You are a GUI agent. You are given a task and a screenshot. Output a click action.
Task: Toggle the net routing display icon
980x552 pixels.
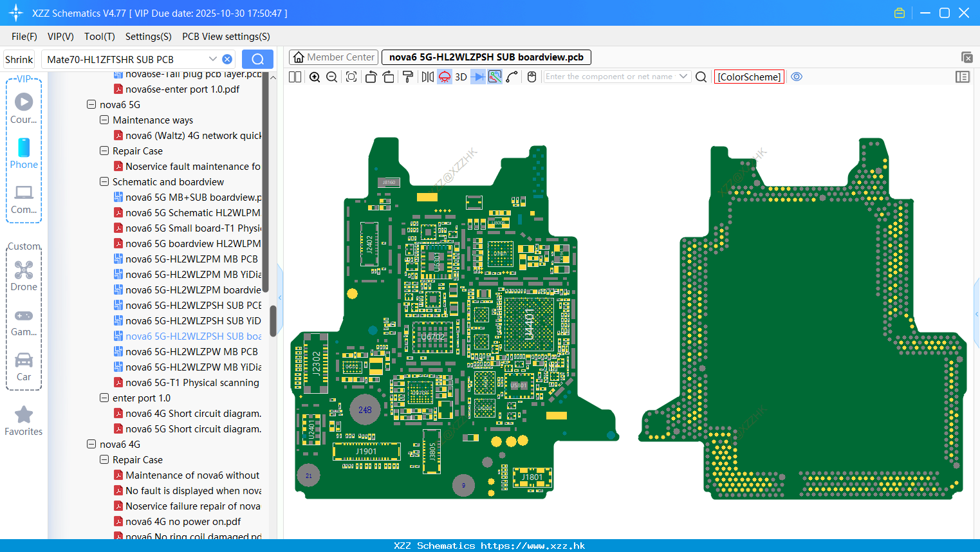(x=495, y=77)
